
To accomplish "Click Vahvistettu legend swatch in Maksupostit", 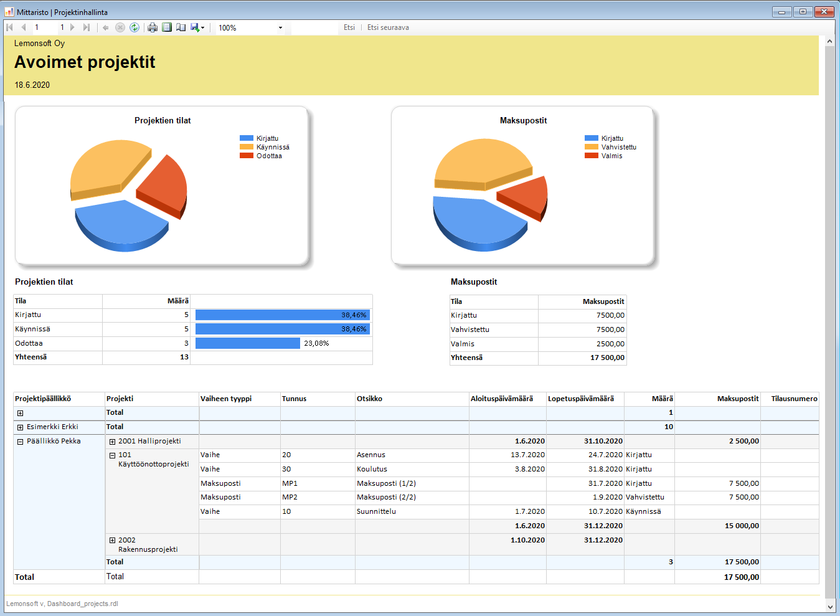I will [x=592, y=147].
